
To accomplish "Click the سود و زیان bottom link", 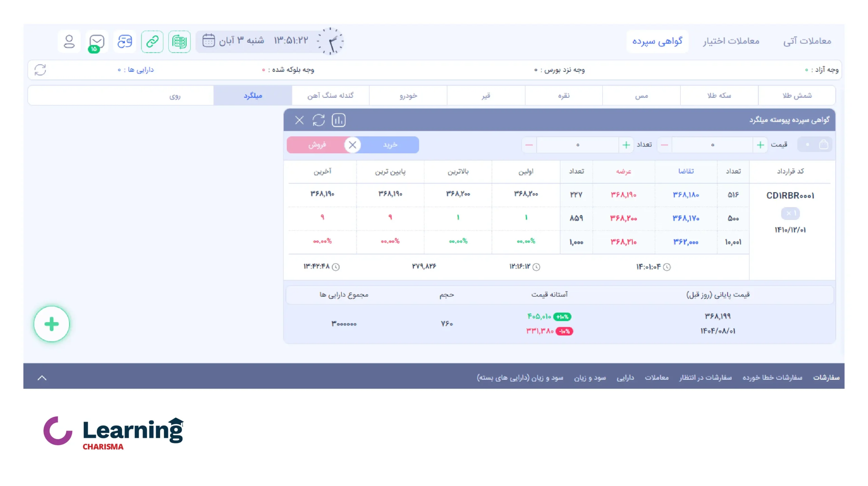I will pyautogui.click(x=590, y=377).
